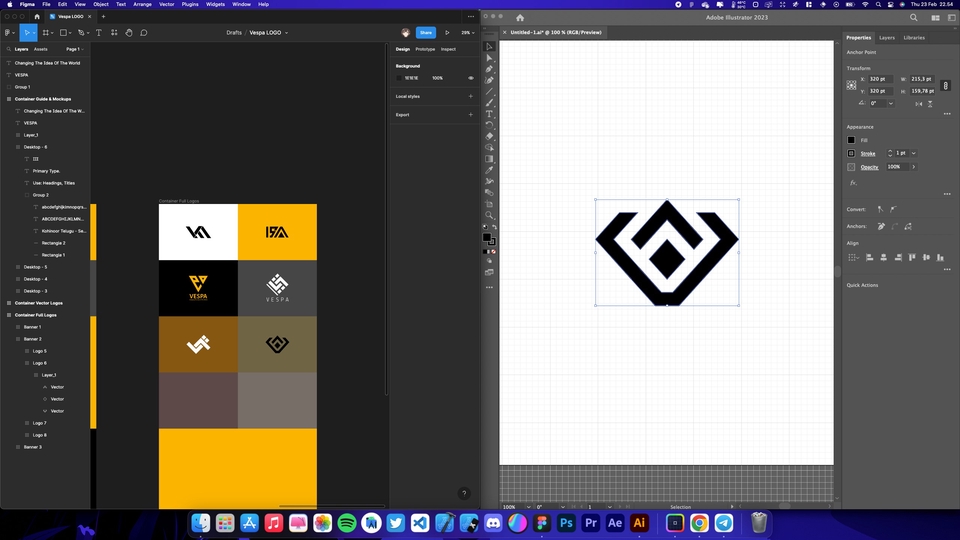Pick a transform reference point in the grid

click(x=852, y=85)
